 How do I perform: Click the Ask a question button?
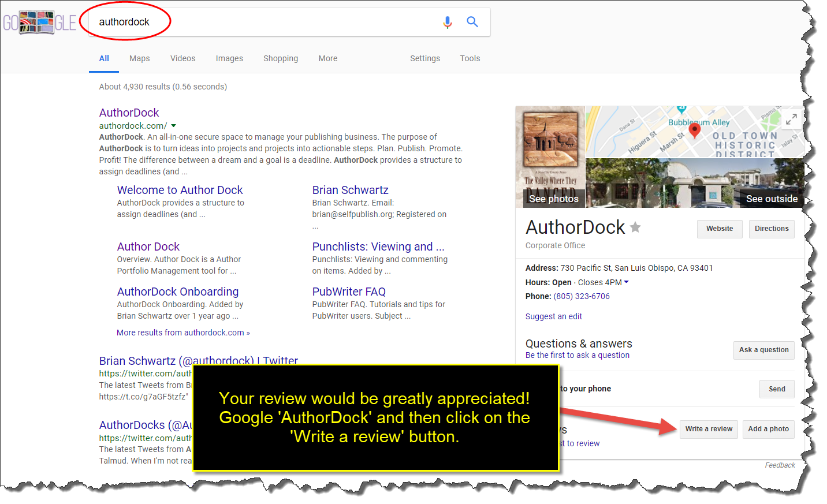click(x=764, y=350)
